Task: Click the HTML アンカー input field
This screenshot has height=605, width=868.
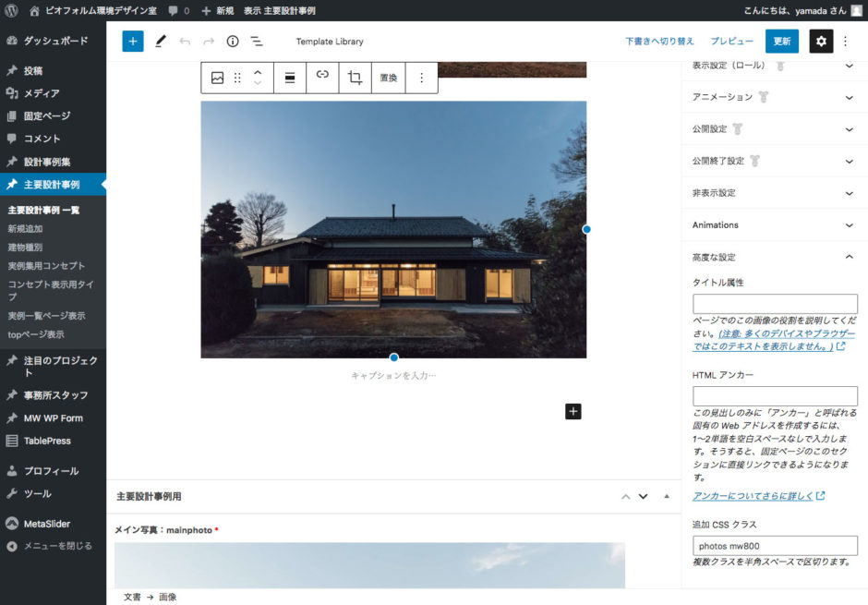Action: [775, 395]
